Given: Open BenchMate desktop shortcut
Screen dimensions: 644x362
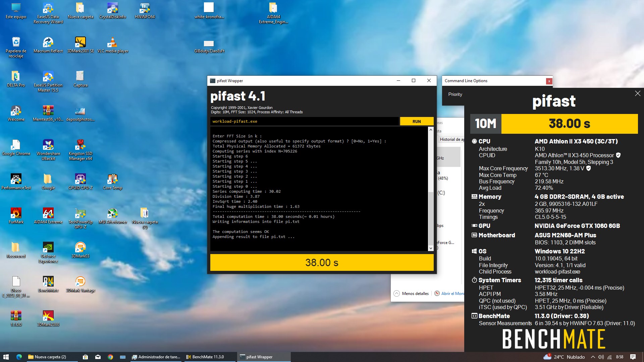Looking at the screenshot, I should (48, 284).
